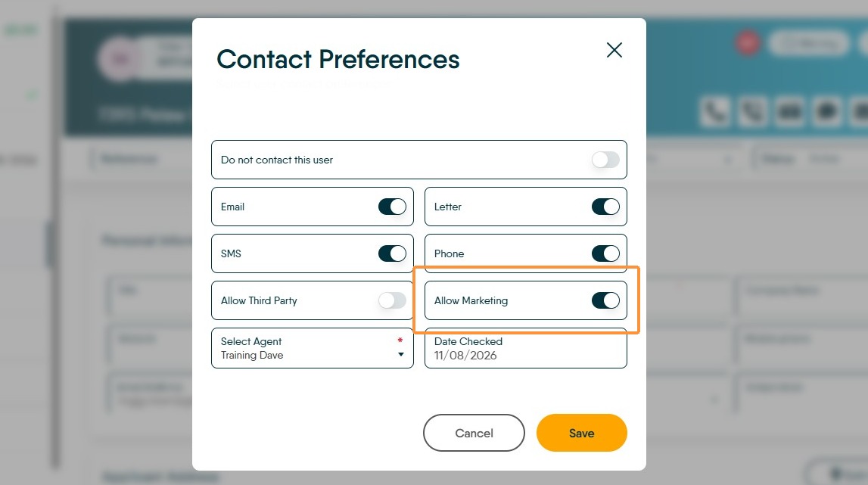Expand the Select Agent dropdown arrow
The image size is (868, 485).
401,354
